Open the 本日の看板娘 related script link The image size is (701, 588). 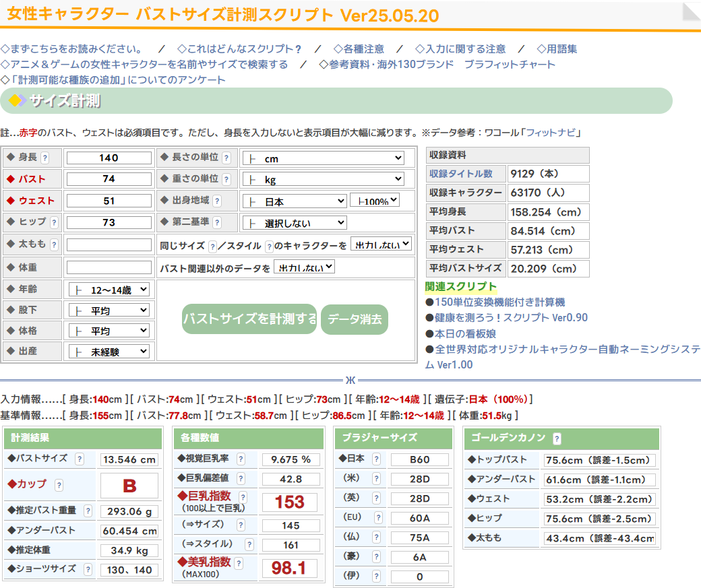(464, 333)
